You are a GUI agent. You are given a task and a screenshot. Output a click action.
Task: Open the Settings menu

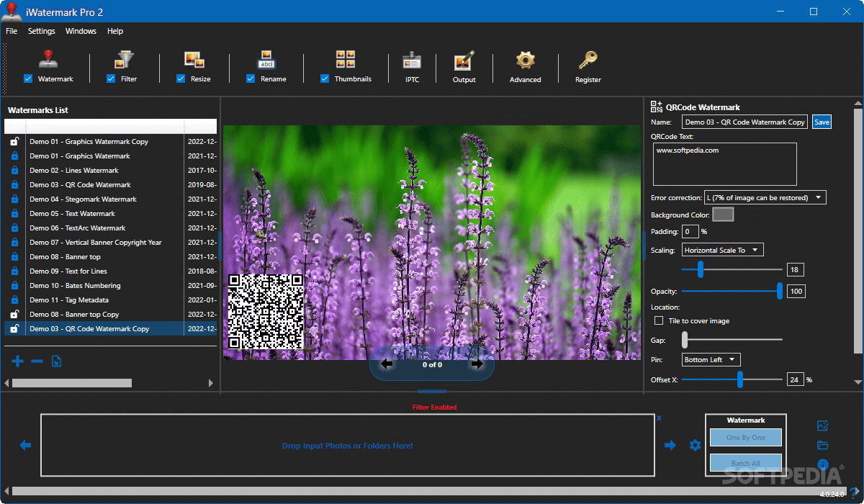[x=42, y=31]
